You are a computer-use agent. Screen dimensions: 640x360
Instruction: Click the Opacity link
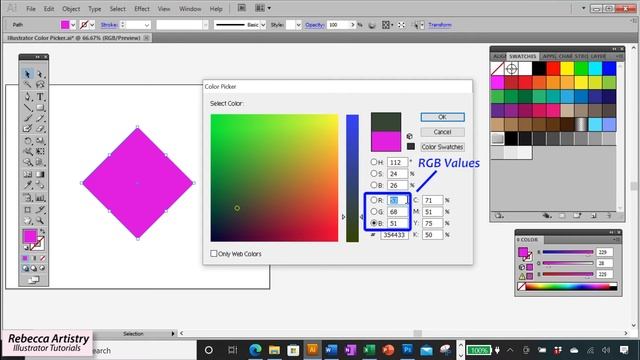coord(314,25)
